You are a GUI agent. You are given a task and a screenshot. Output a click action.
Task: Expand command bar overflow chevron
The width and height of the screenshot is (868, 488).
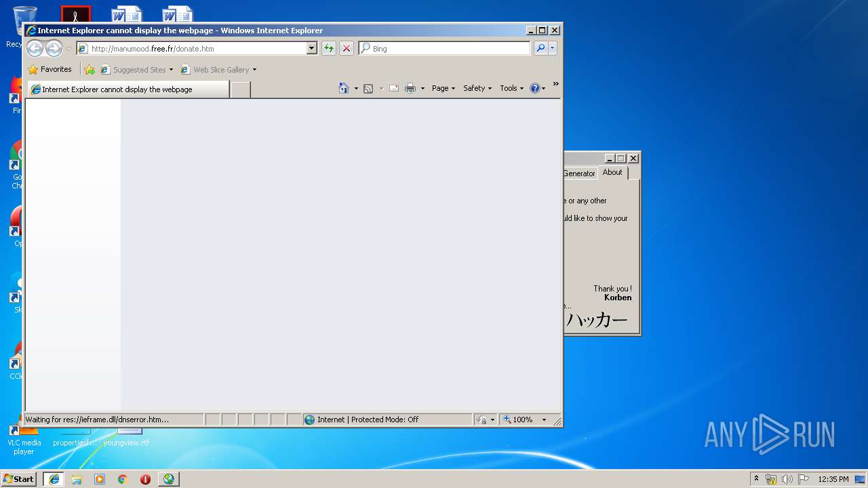[x=555, y=84]
